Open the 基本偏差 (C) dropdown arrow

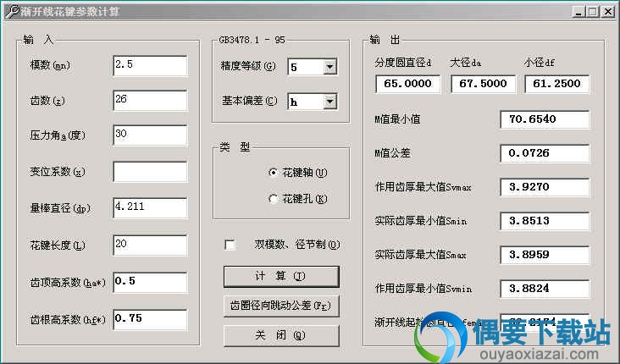[x=329, y=102]
